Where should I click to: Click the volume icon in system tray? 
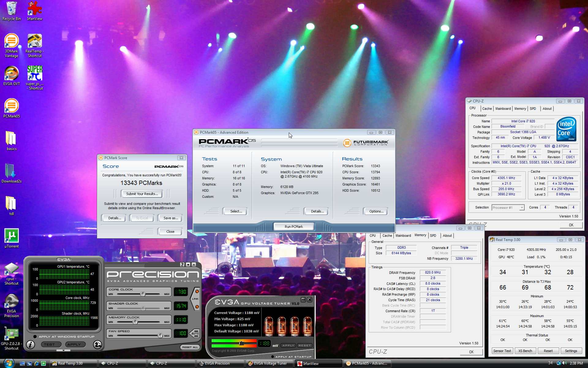click(564, 363)
